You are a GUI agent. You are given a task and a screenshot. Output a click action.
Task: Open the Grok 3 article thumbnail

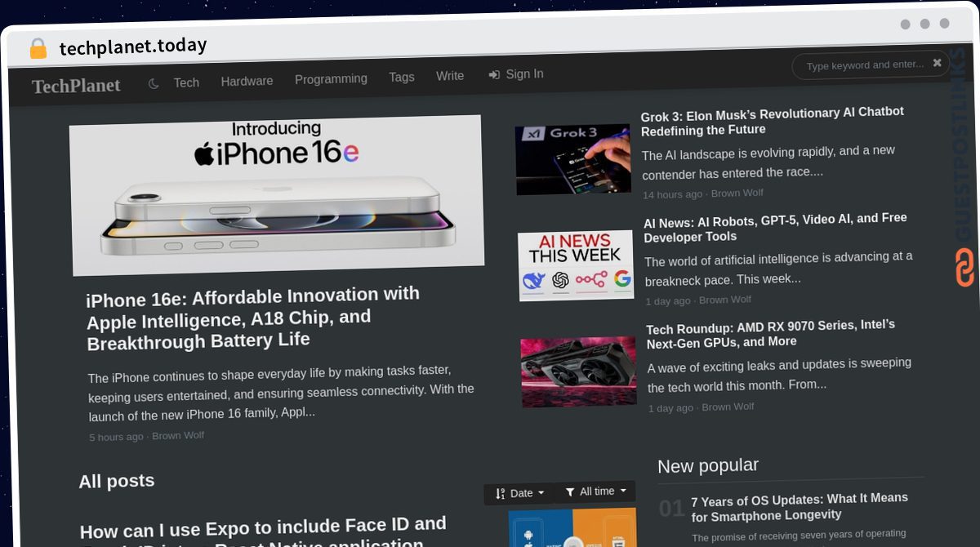pos(573,159)
